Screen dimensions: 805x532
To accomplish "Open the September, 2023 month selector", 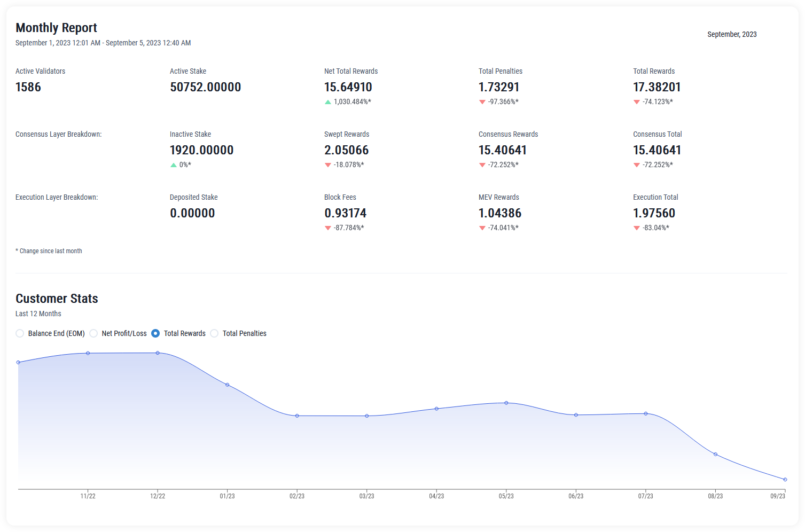I will 732,34.
